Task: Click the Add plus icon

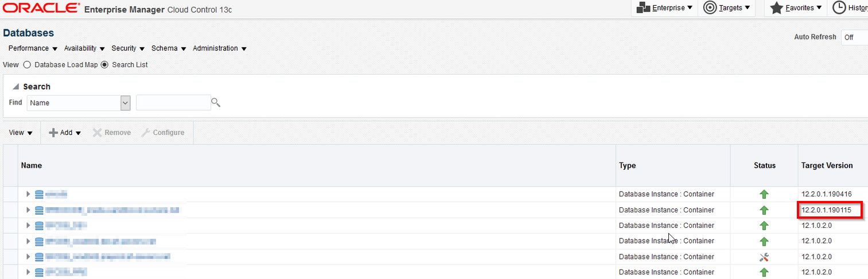Action: [x=53, y=133]
